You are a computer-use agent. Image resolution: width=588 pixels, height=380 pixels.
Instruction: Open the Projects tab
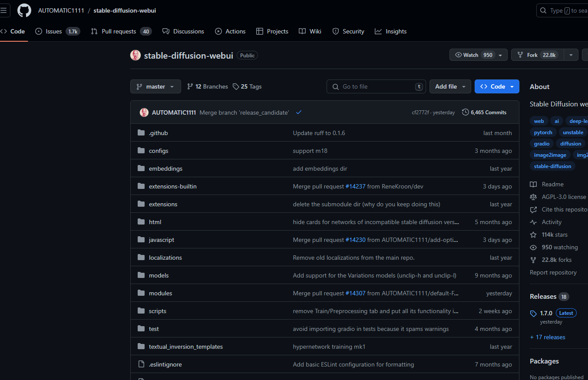tap(272, 31)
